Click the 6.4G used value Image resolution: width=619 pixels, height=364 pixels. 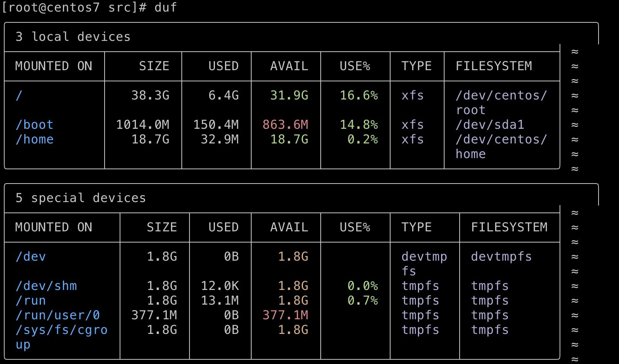tap(223, 96)
